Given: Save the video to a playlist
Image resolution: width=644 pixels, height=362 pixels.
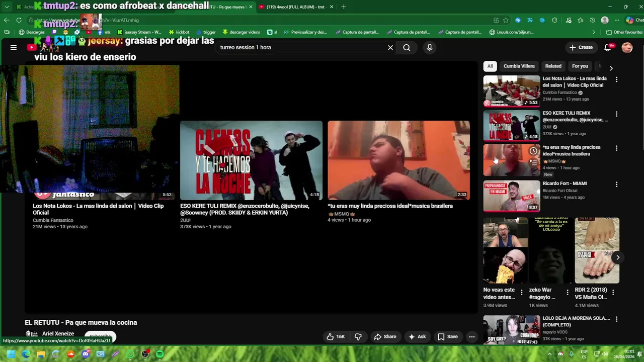Looking at the screenshot, I should (448, 337).
